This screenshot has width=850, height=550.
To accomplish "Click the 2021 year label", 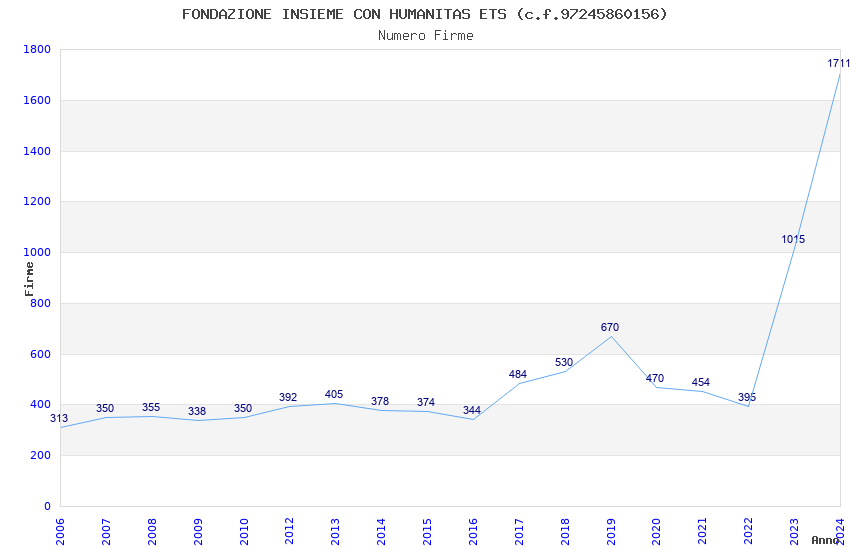I will click(703, 532).
